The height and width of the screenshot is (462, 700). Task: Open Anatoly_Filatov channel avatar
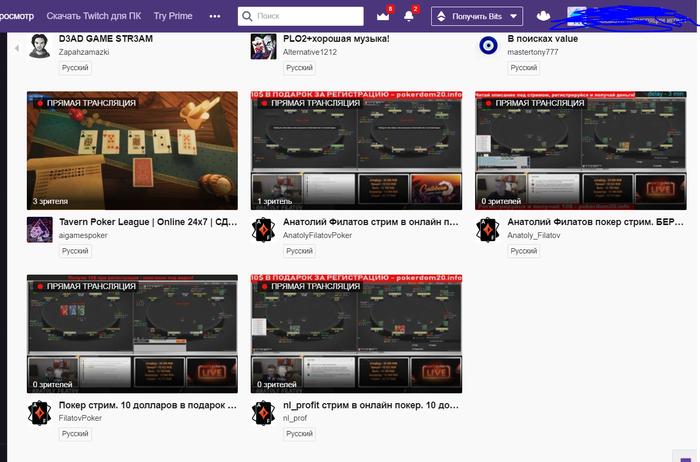pos(488,229)
